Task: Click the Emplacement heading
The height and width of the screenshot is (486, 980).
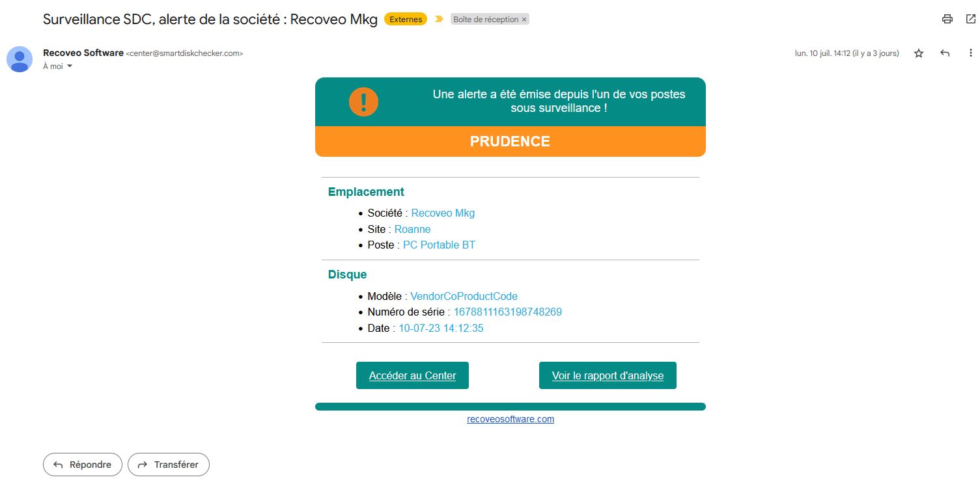Action: pos(366,192)
